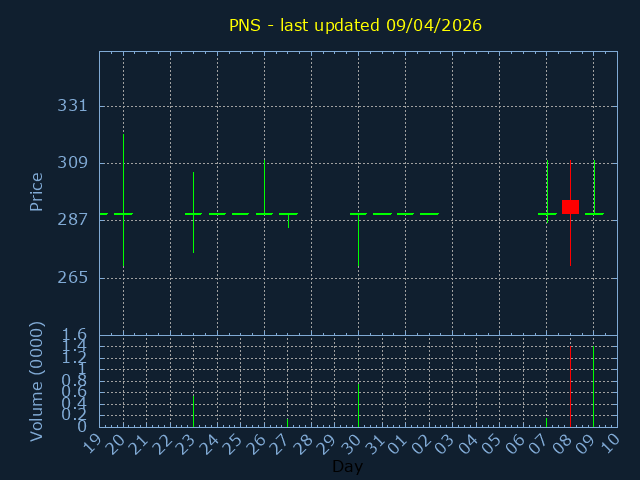Click the day 23 tick label on x-axis
The height and width of the screenshot is (480, 640).
pos(186,442)
